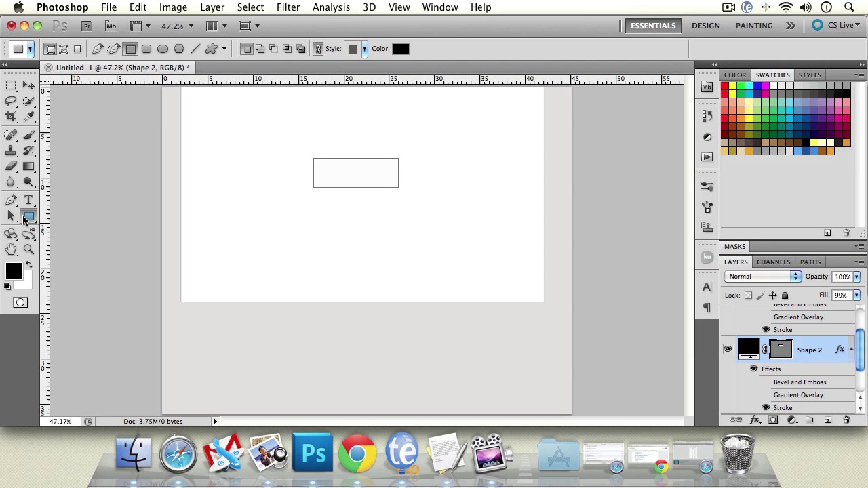
Task: Open the Layer menu
Action: pos(212,7)
